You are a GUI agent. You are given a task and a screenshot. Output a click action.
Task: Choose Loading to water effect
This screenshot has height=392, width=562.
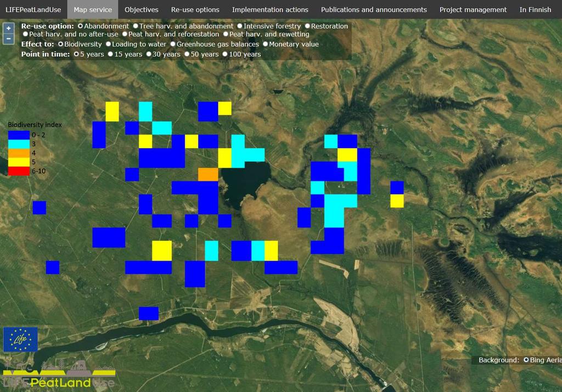(108, 44)
